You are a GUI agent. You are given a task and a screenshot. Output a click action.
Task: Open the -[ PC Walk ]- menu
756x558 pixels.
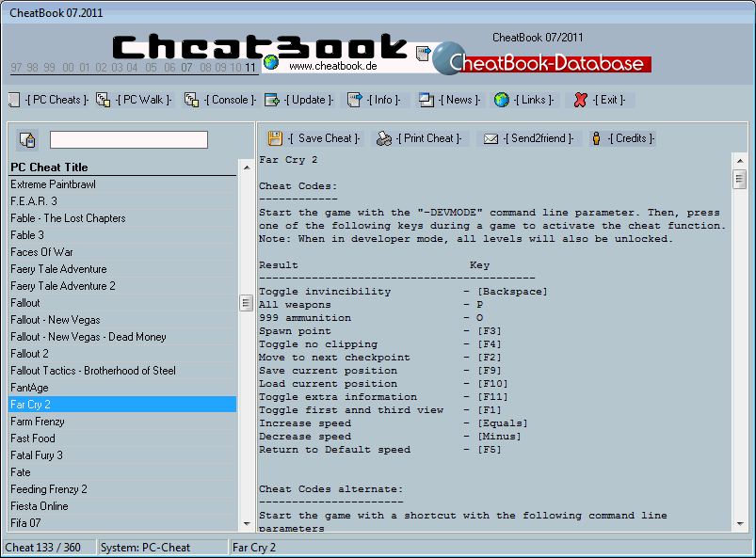click(144, 100)
